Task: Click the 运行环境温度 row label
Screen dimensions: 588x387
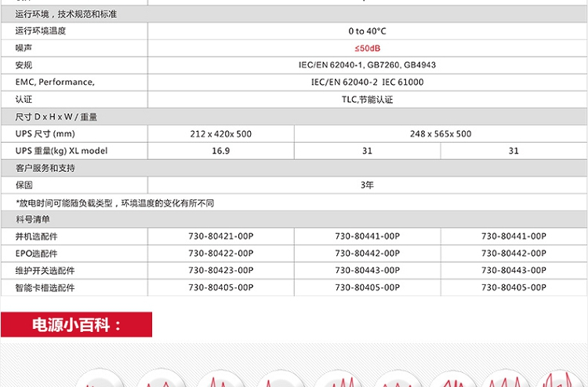Action: coord(41,31)
